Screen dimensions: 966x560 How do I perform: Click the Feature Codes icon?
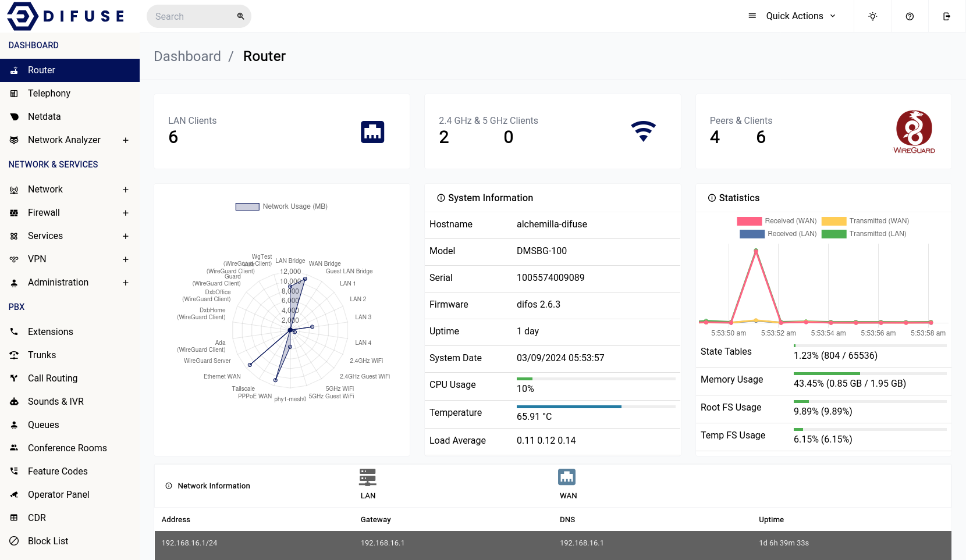click(14, 472)
